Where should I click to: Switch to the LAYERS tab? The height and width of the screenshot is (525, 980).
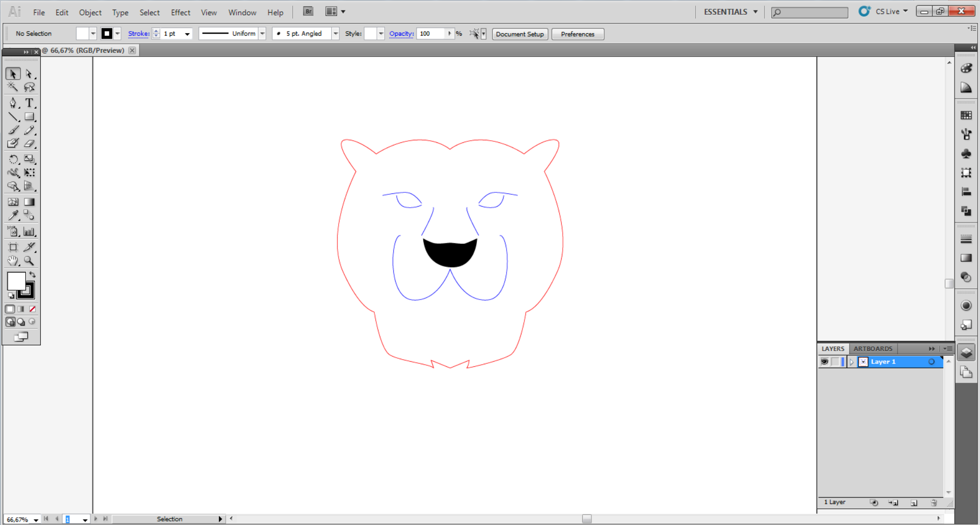point(833,348)
